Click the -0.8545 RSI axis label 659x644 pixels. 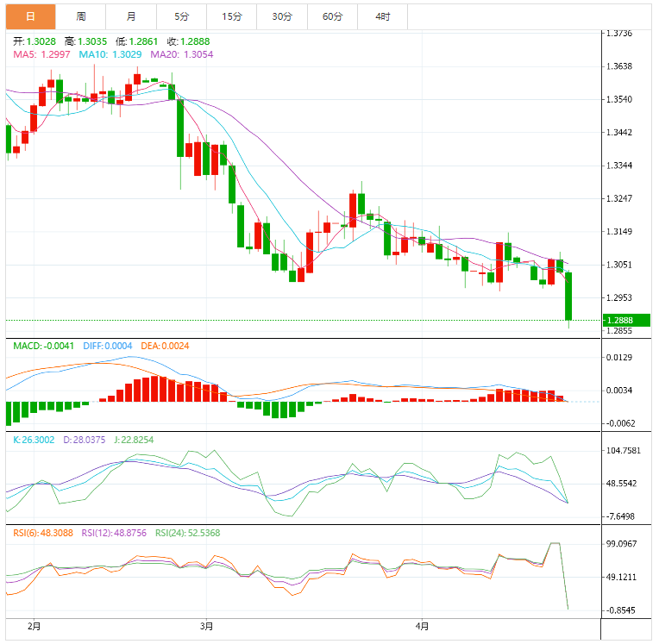620,610
